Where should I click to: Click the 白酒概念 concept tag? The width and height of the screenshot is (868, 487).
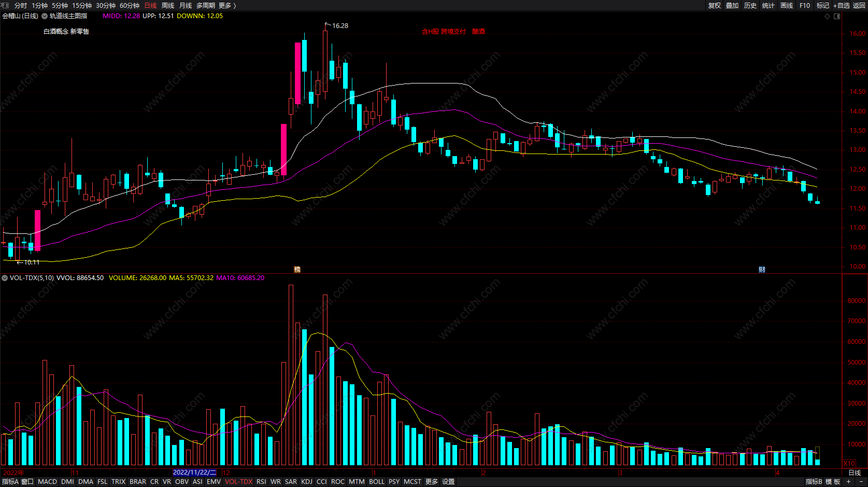pos(56,32)
